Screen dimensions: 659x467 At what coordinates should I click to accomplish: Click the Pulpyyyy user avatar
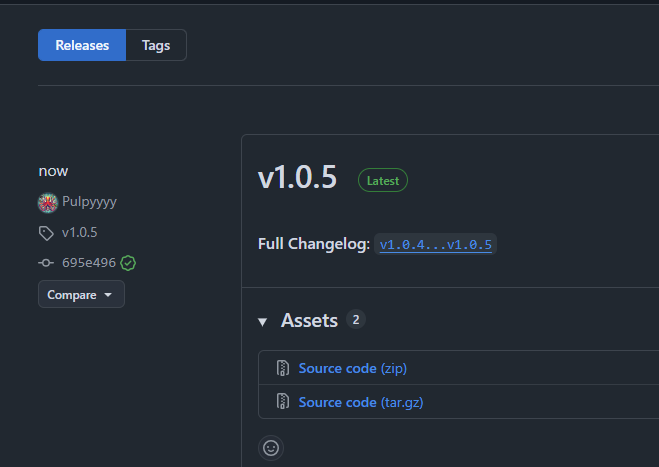[47, 202]
